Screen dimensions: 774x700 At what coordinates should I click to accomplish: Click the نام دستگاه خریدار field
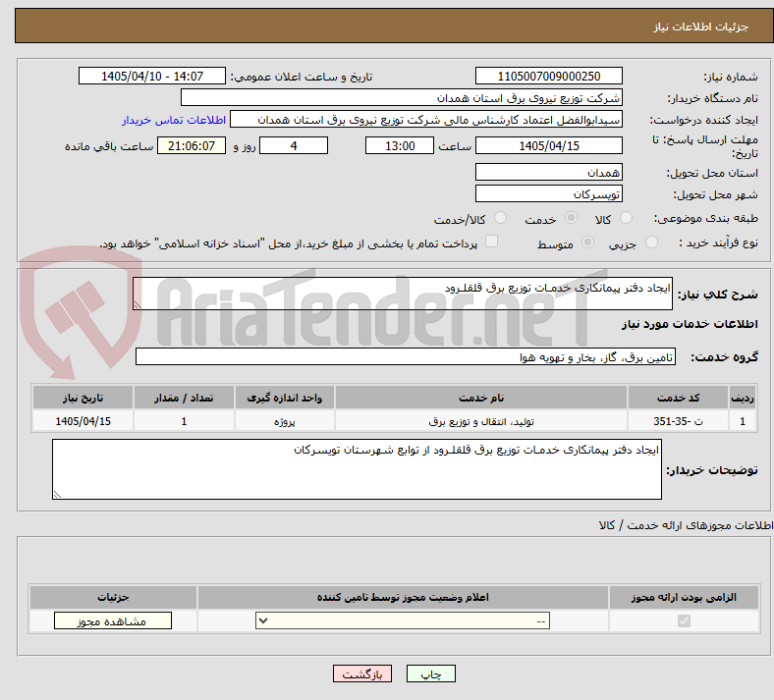[x=402, y=97]
